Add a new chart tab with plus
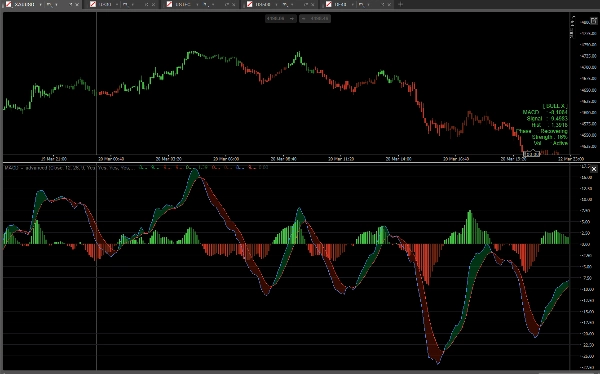Viewport: 600px width, 374px height. point(400,5)
